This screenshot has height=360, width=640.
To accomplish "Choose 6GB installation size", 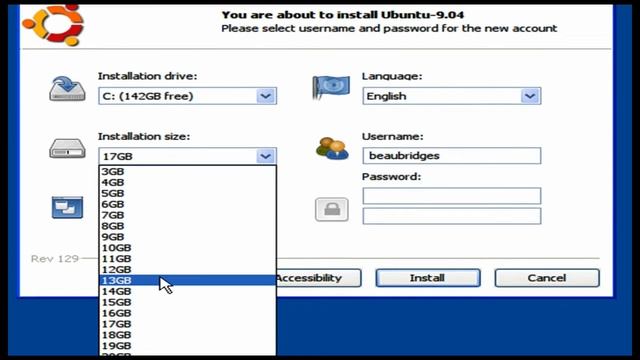I will (187, 204).
